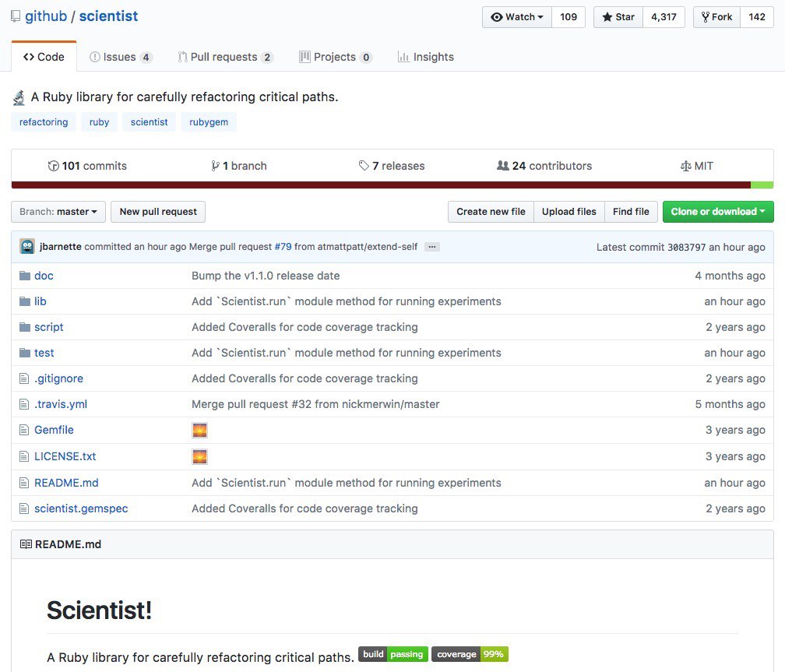Click the refactoring topic tag
The width and height of the screenshot is (785, 672).
pyautogui.click(x=44, y=122)
